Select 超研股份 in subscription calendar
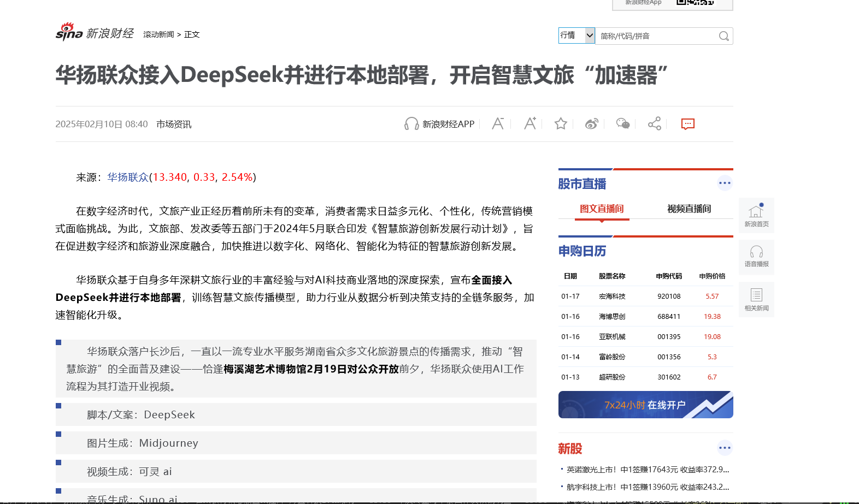Viewport: 859px width, 504px height. 612,377
